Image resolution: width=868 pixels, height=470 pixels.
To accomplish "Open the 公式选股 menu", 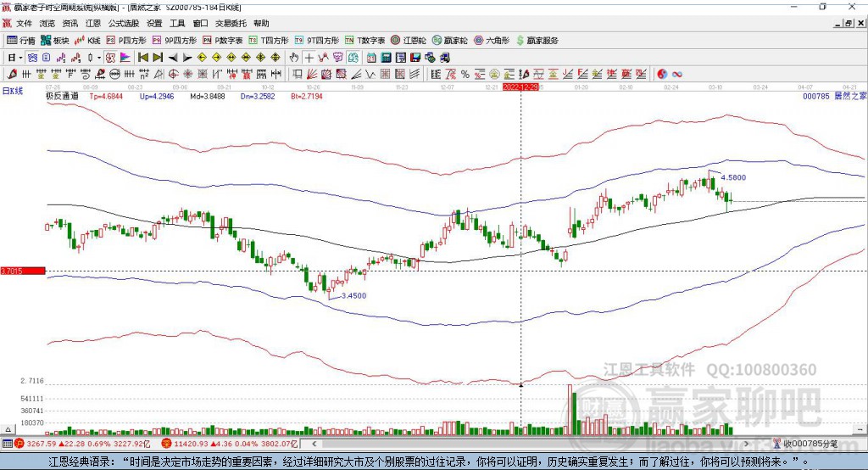I will 124,23.
